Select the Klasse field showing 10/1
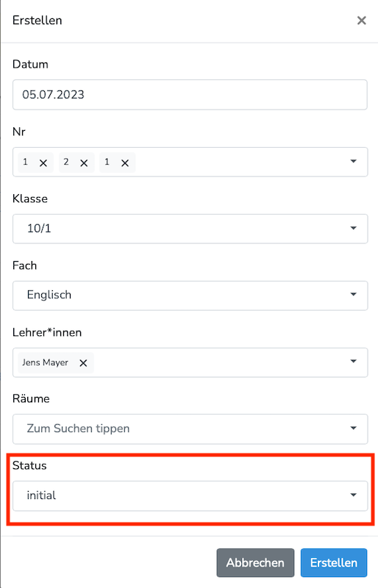This screenshot has height=588, width=378. pos(190,229)
